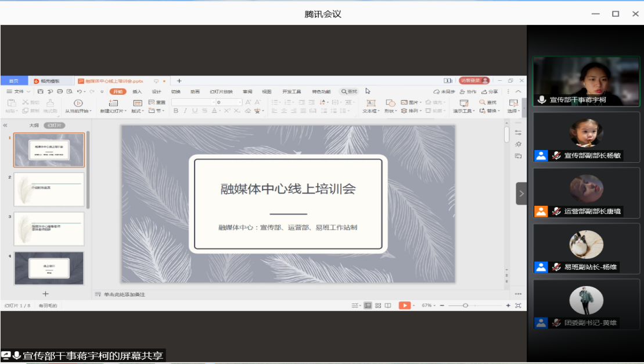The height and width of the screenshot is (364, 644).
Task: Select slide 2 thumbnail
Action: [x=49, y=189]
